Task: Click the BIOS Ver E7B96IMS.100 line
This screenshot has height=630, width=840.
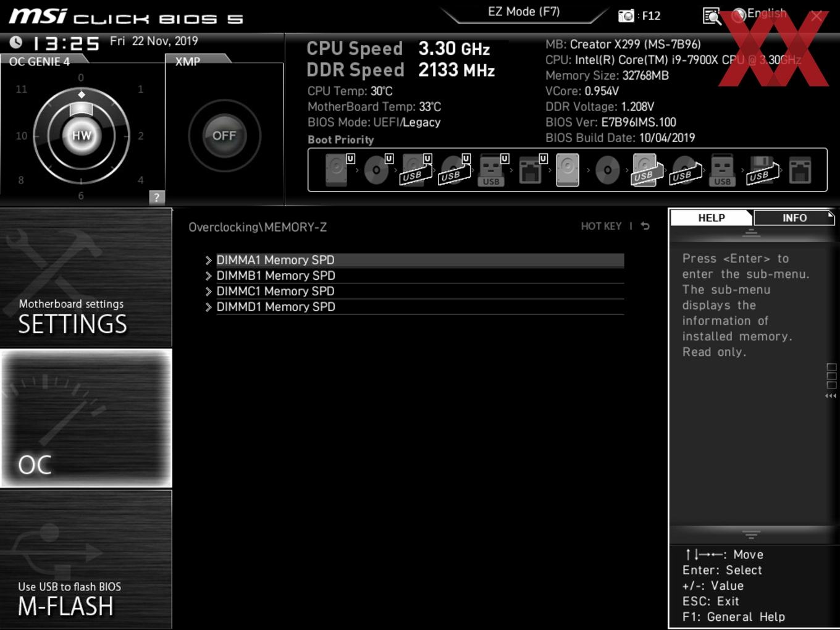Action: pos(611,122)
